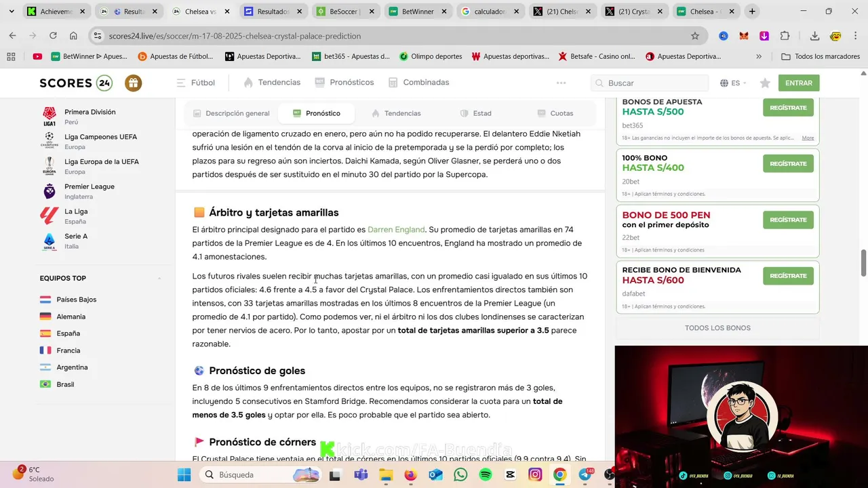The height and width of the screenshot is (488, 868).
Task: Open a new browser tab
Action: [752, 12]
